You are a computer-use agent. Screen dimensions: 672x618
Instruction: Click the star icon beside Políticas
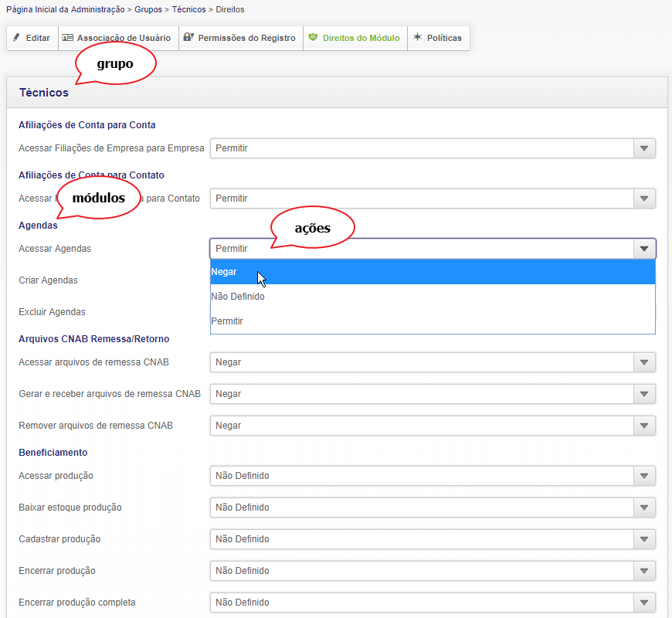(x=418, y=38)
